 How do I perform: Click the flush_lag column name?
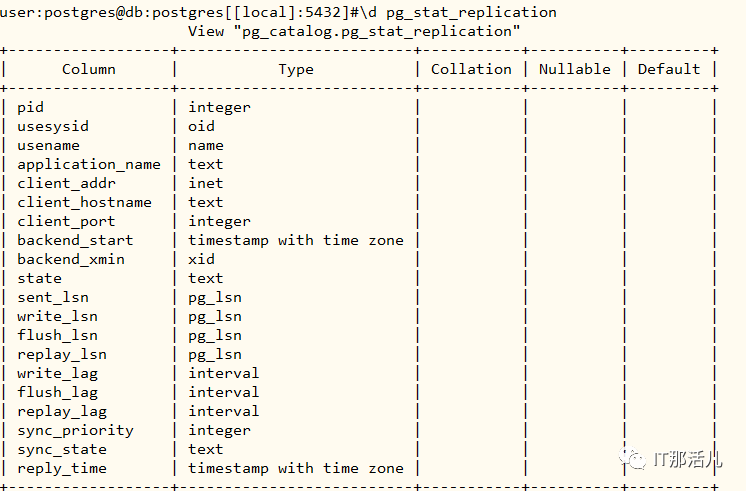[x=58, y=393]
